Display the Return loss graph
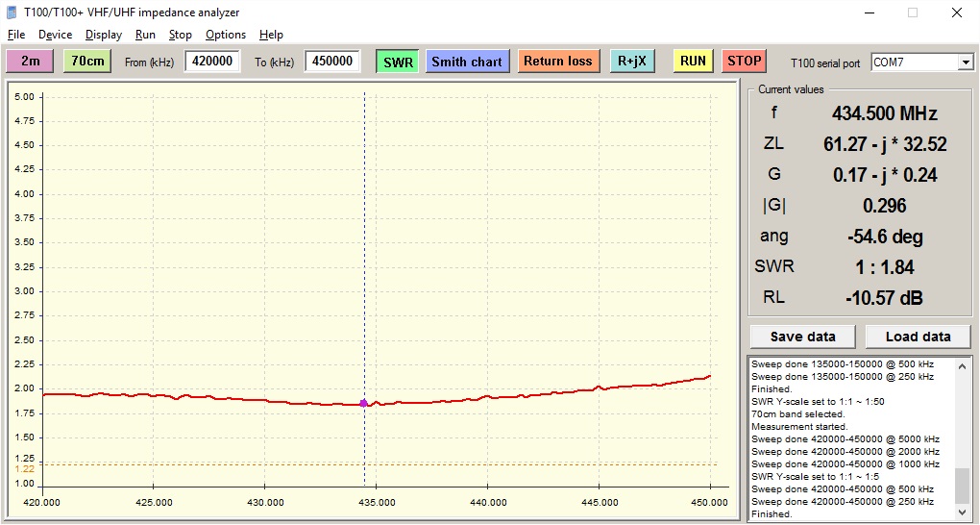 557,62
